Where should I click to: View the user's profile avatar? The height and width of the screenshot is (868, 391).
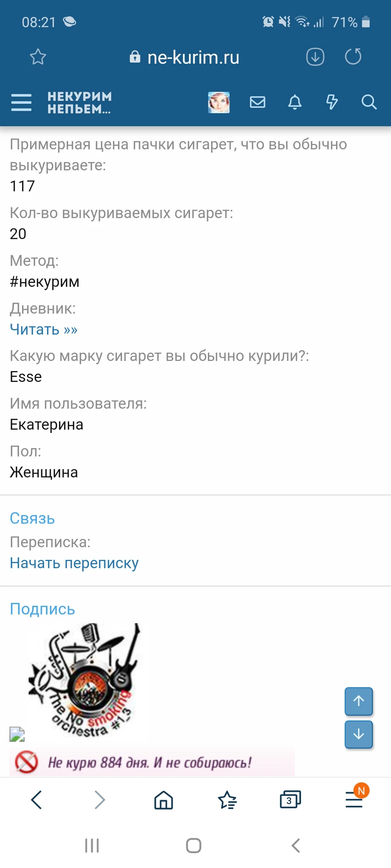point(219,102)
